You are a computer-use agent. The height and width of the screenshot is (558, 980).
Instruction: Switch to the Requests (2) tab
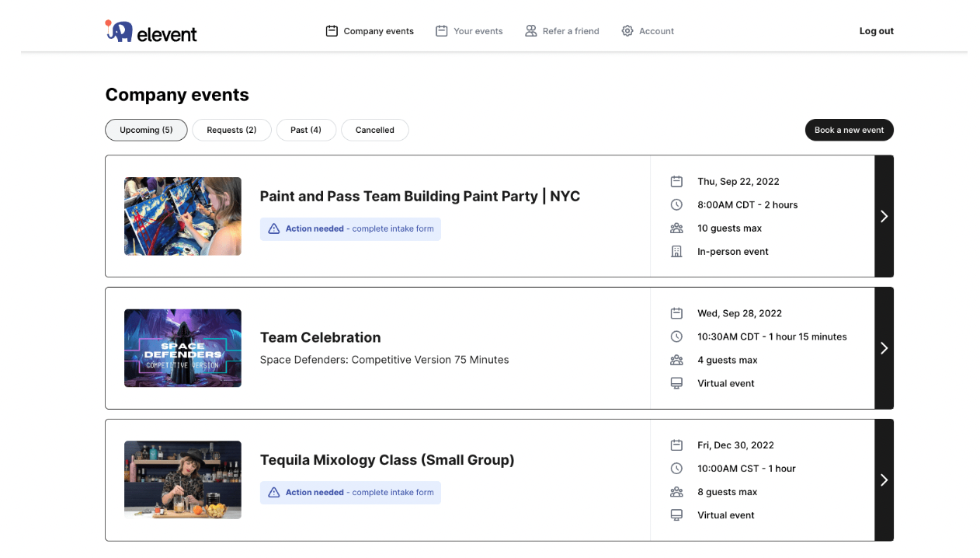click(231, 130)
